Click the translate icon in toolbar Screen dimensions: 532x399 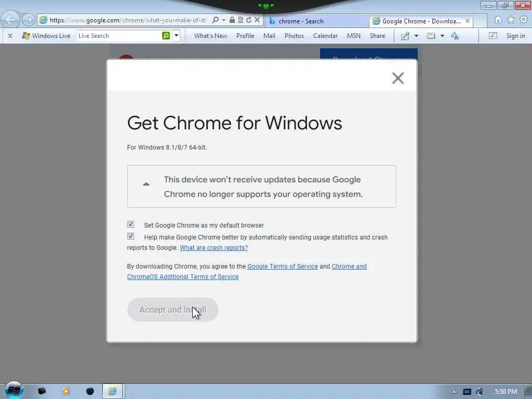point(455,36)
